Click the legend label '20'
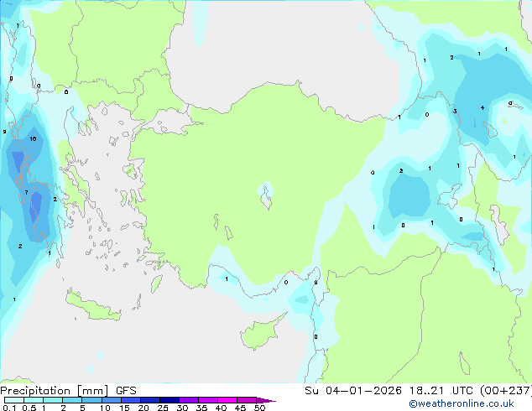532x411 pixels. pos(143,408)
